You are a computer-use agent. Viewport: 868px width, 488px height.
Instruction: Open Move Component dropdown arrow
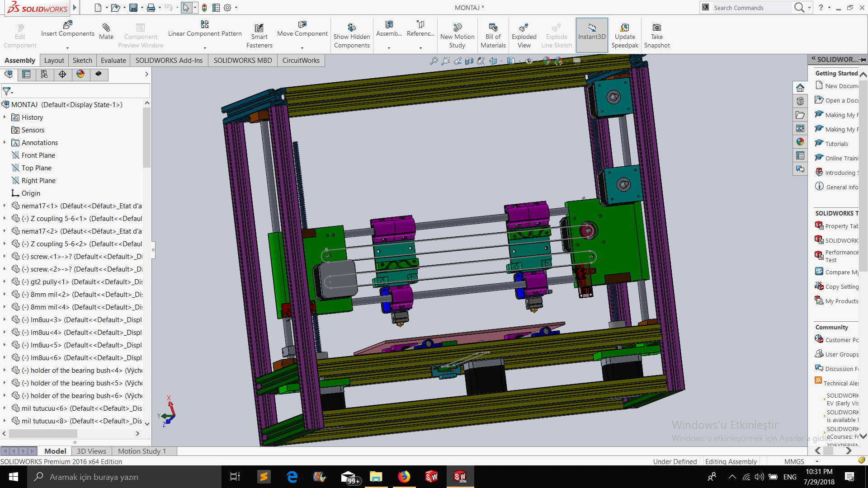click(302, 48)
